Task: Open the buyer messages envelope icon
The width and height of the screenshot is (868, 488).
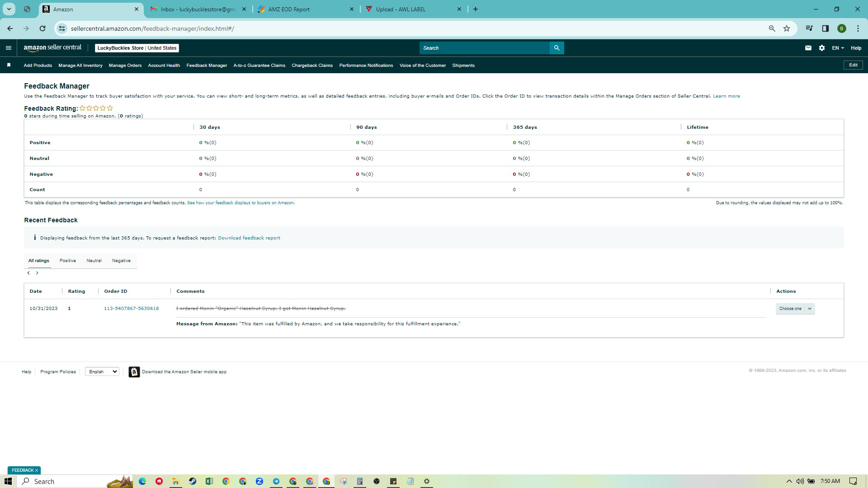Action: tap(808, 48)
